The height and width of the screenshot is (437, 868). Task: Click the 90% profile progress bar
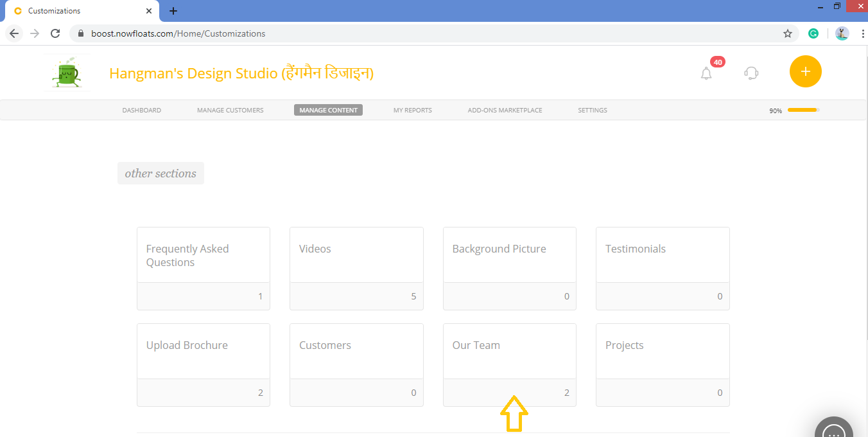(803, 110)
